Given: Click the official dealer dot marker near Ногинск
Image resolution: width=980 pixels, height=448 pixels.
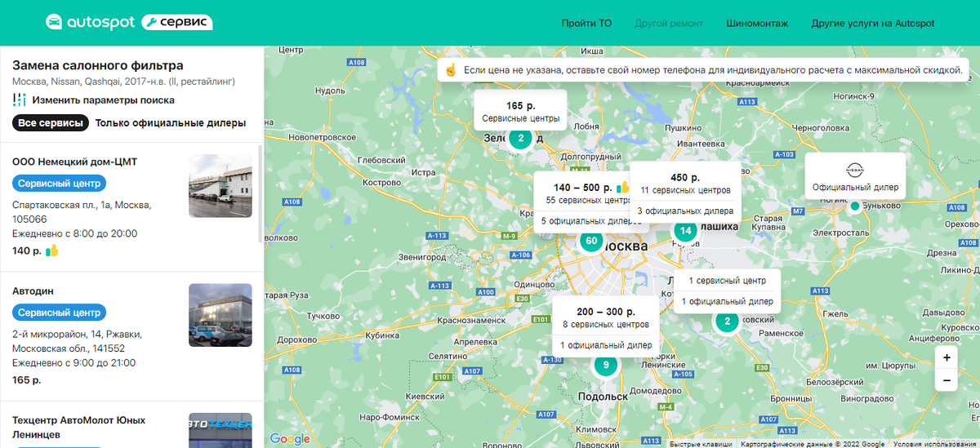Looking at the screenshot, I should pyautogui.click(x=855, y=206).
